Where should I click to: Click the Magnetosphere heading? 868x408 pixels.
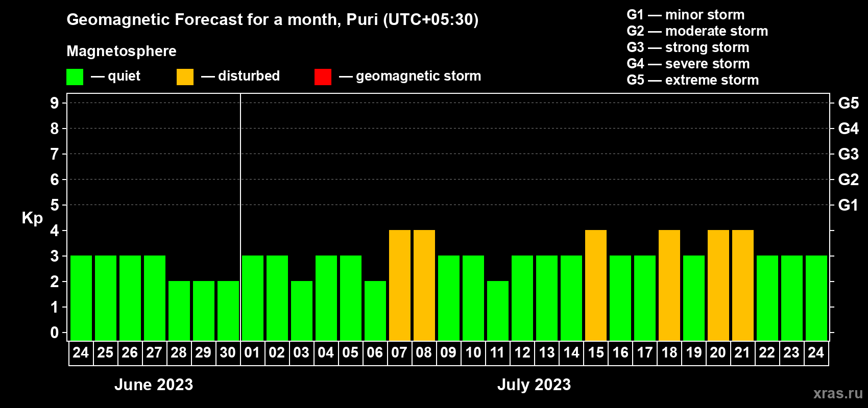click(122, 51)
